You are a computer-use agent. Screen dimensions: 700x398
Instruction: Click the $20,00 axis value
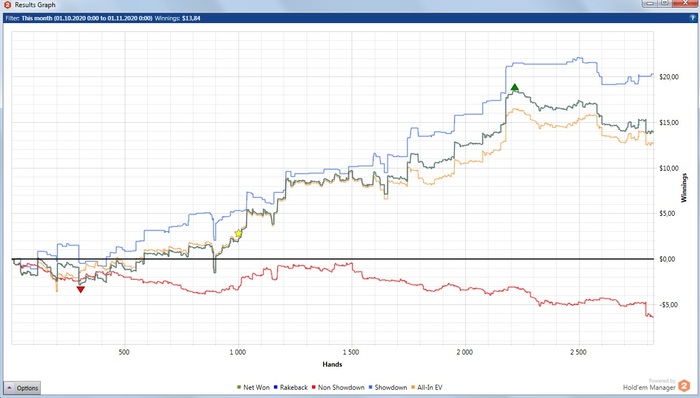(669, 77)
